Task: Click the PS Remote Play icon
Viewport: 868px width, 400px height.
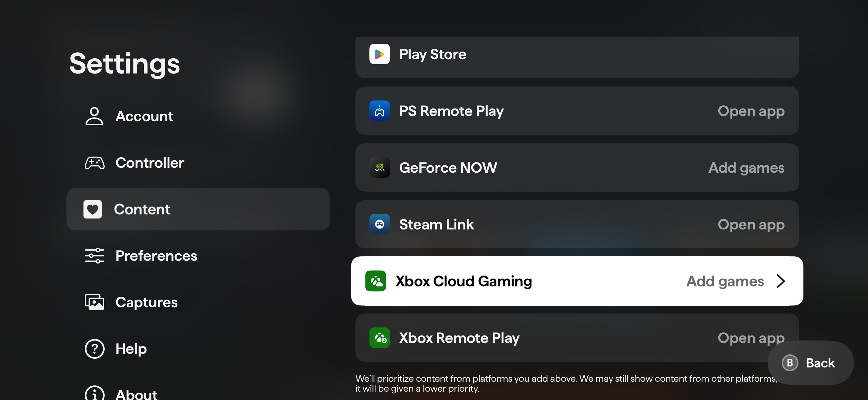Action: tap(379, 111)
